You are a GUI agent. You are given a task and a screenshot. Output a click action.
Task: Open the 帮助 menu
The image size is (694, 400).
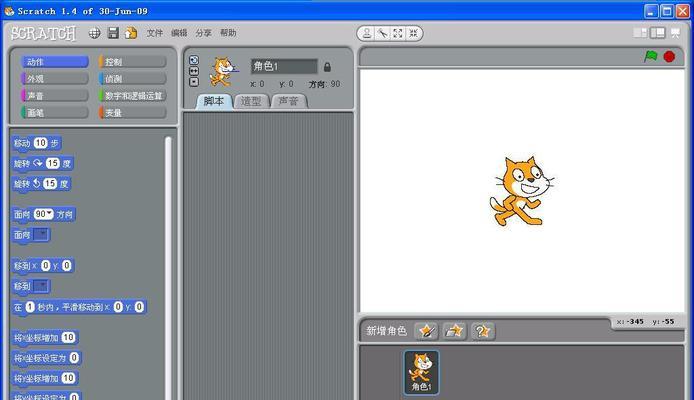click(x=228, y=33)
